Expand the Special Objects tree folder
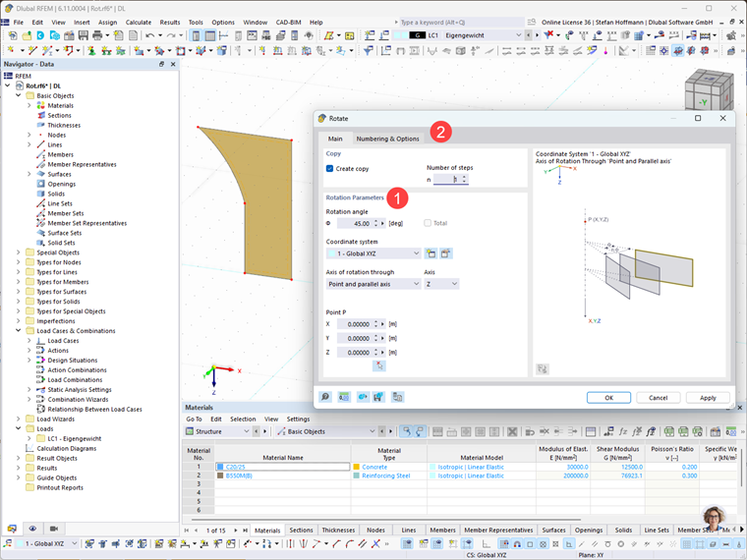 click(19, 252)
